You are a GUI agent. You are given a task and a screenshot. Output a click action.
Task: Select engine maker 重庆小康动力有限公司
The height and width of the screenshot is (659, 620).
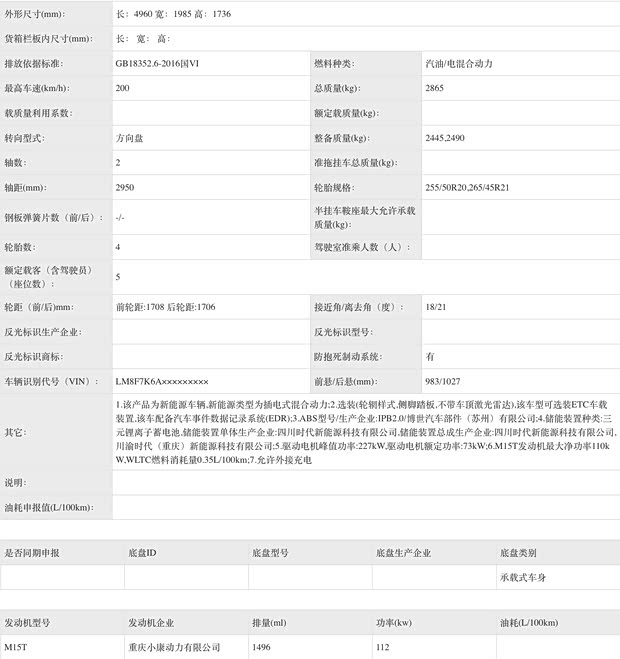(174, 647)
